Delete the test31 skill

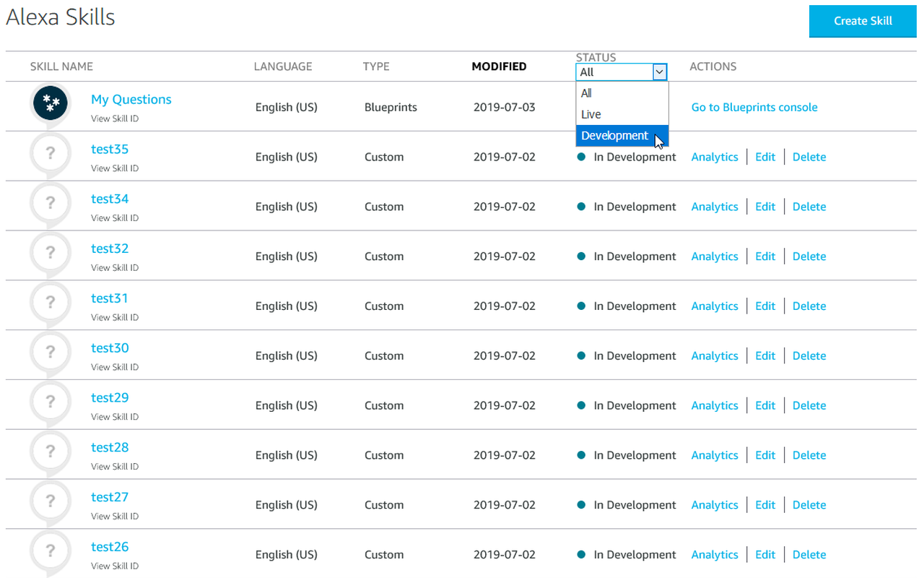(x=809, y=306)
